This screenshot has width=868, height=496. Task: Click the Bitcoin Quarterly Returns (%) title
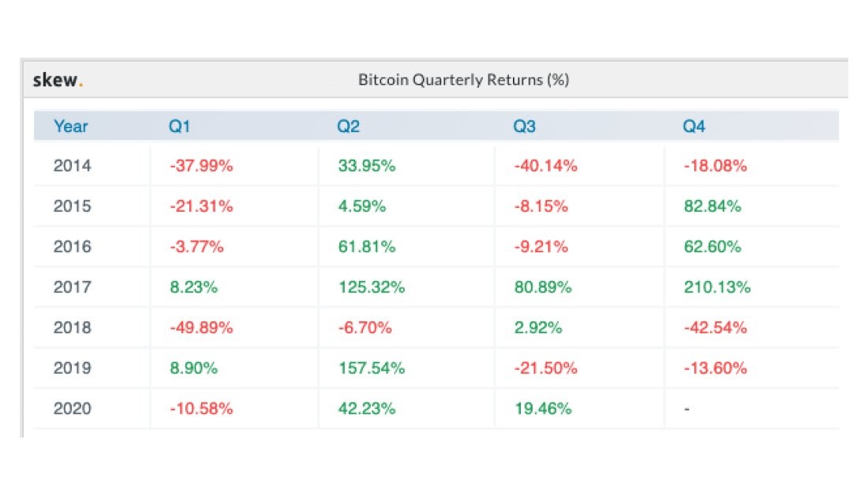point(464,80)
